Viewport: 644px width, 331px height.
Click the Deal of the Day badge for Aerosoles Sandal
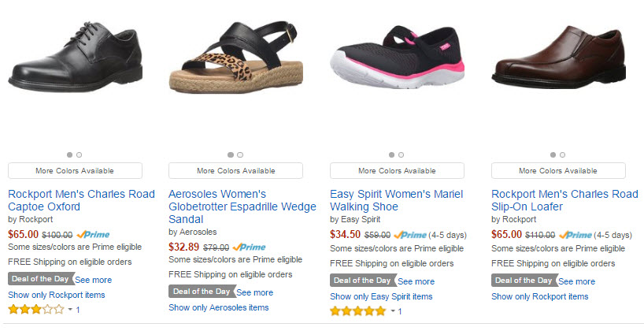(201, 292)
